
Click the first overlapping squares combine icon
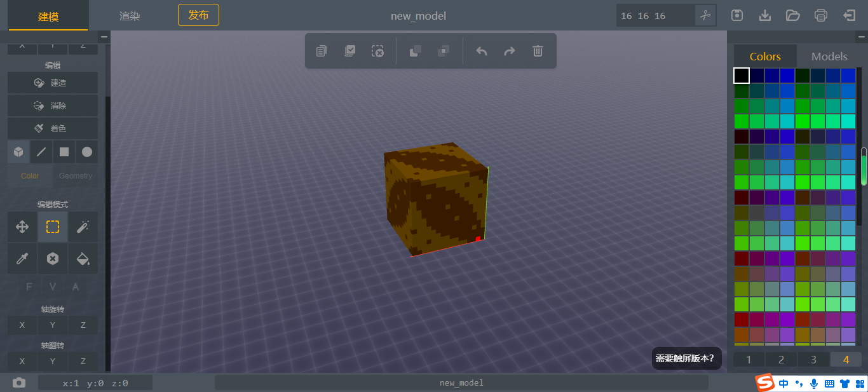tap(415, 51)
